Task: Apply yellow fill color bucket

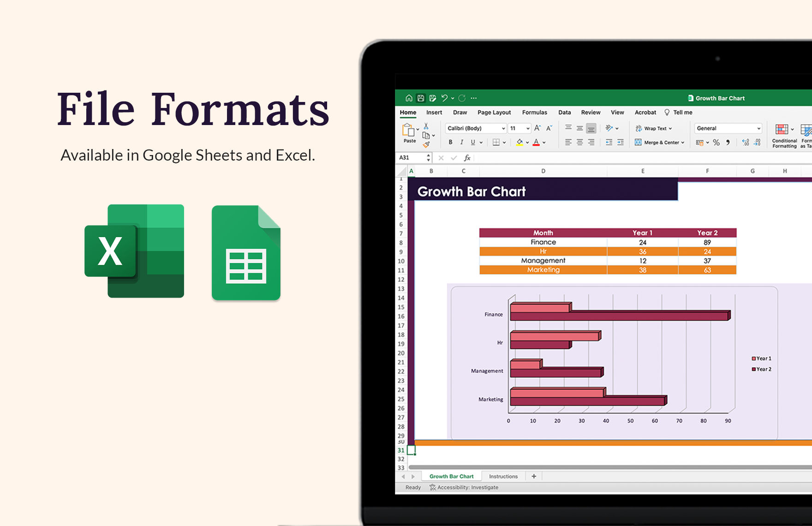Action: pyautogui.click(x=520, y=142)
